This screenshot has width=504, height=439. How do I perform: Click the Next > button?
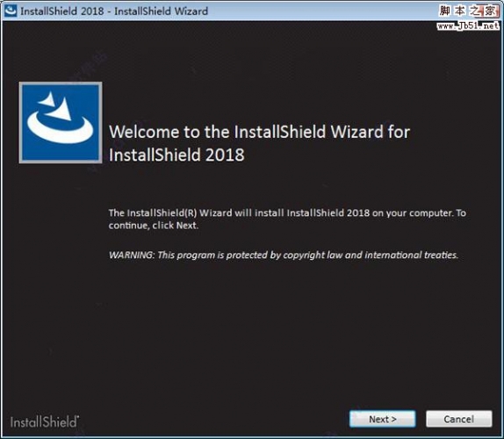pyautogui.click(x=382, y=419)
